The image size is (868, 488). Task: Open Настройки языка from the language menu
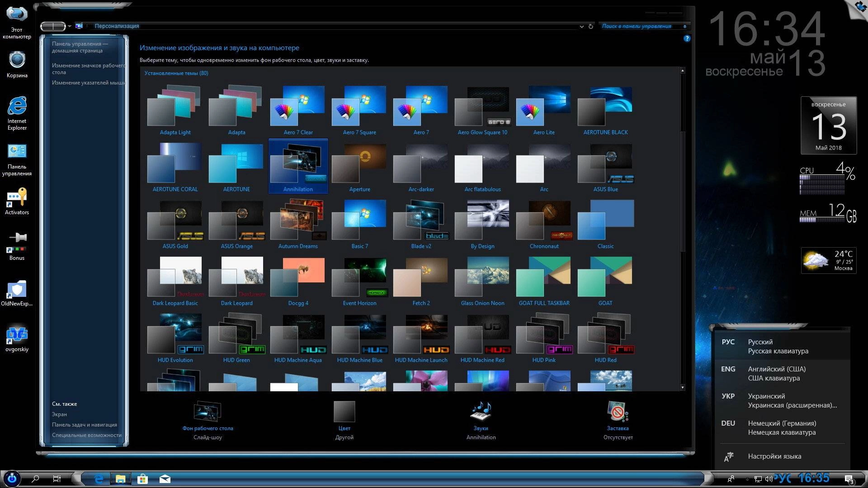pyautogui.click(x=776, y=456)
